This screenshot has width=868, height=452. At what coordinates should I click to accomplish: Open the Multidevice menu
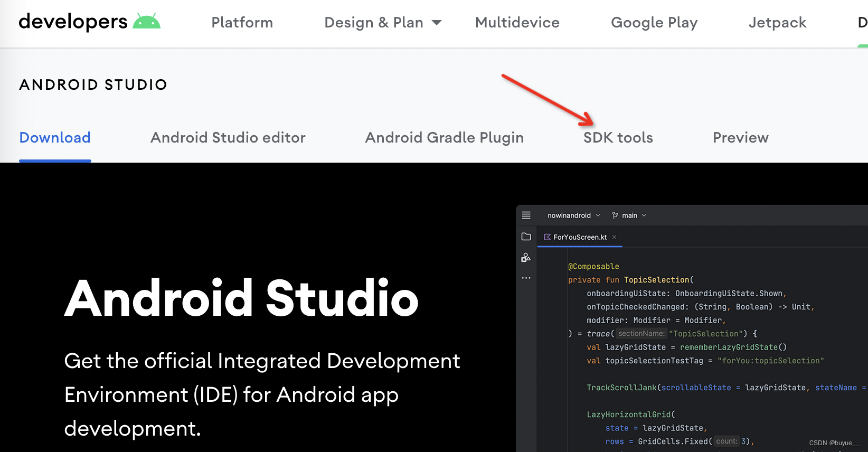(x=517, y=23)
